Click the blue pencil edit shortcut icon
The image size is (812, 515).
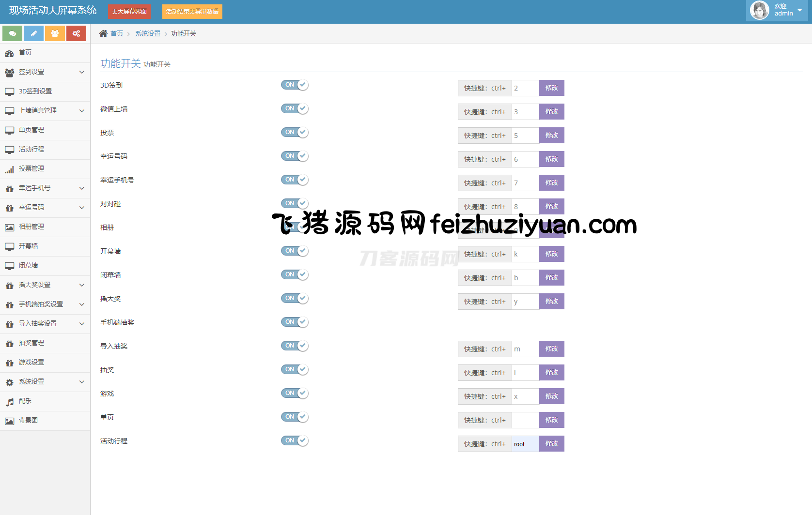tap(33, 33)
